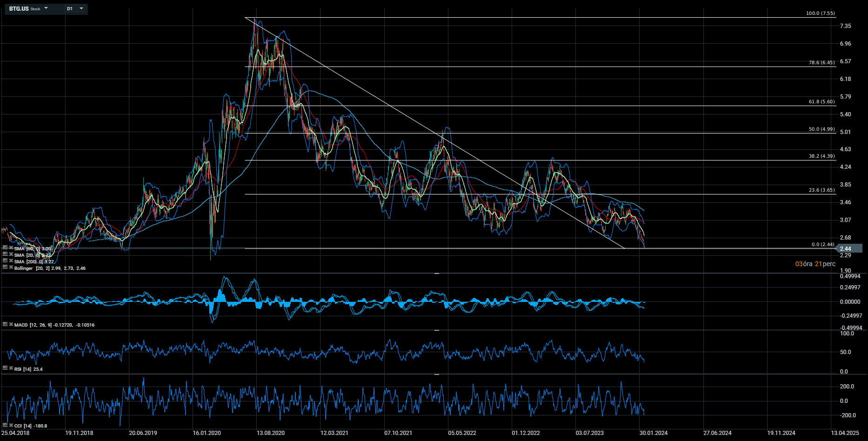Open settings icon for SMA 60 indicator
The image size is (868, 441).
tap(5, 248)
